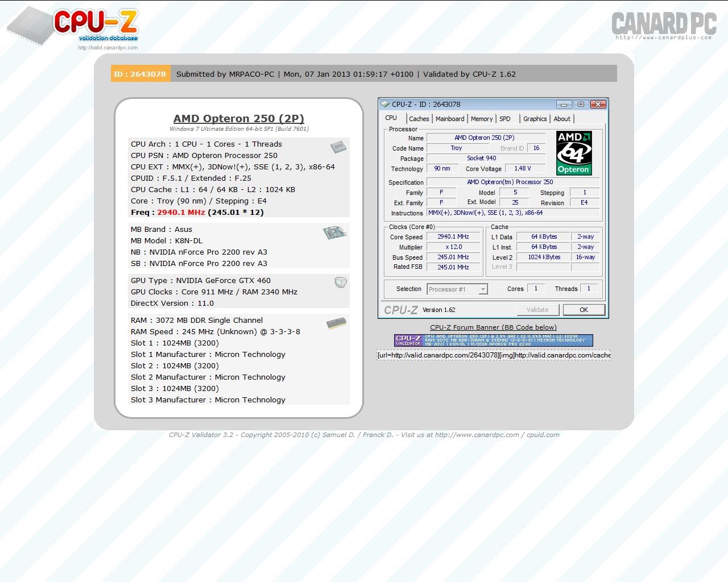The height and width of the screenshot is (582, 728).
Task: Click the CPU-Z validation database logo
Action: (x=73, y=26)
